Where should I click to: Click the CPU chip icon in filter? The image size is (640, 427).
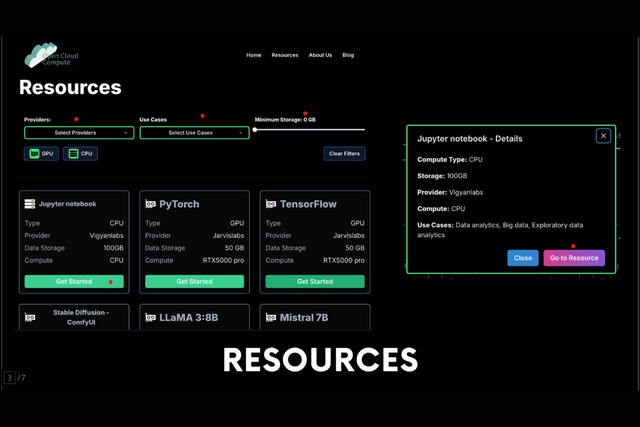(73, 153)
